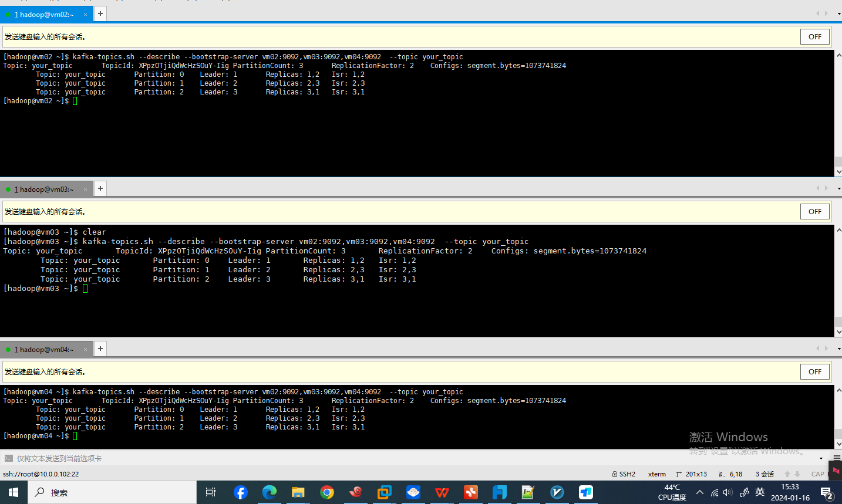Open the Windows Start menu
The image size is (842, 504).
(x=14, y=492)
